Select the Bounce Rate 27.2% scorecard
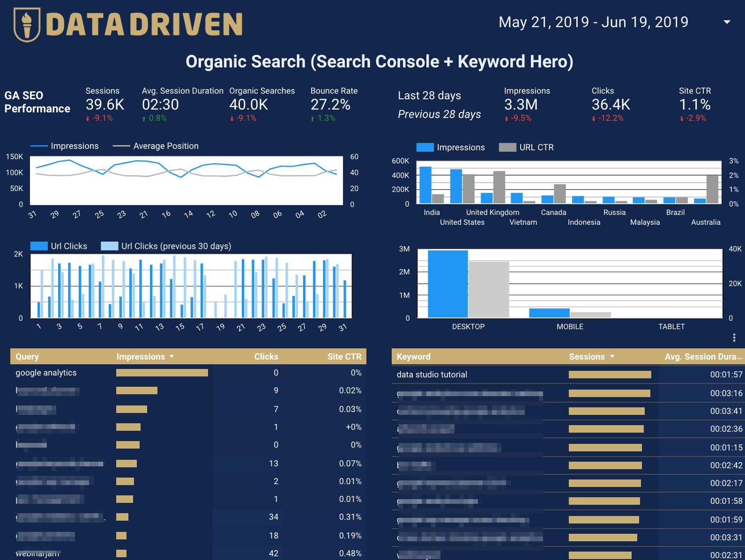 (x=334, y=104)
